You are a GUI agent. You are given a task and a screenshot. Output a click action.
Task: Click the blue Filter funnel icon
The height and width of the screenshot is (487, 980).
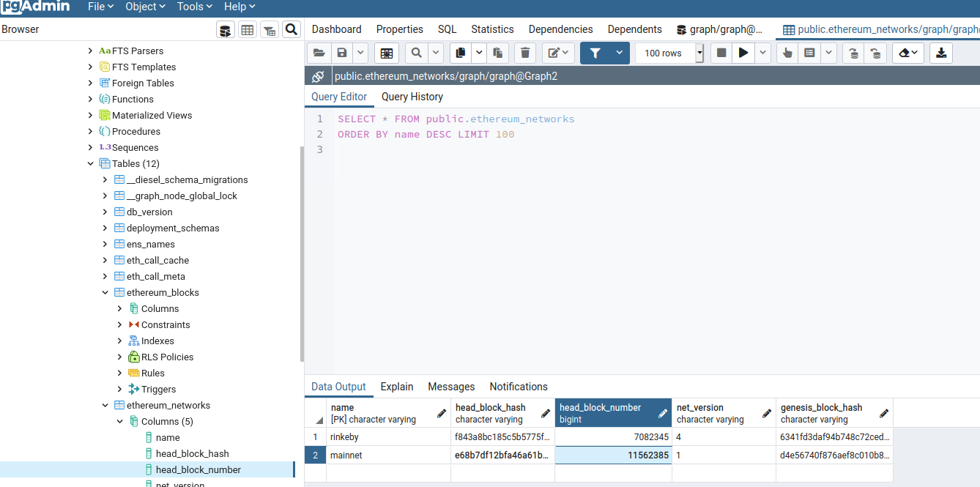pyautogui.click(x=595, y=53)
